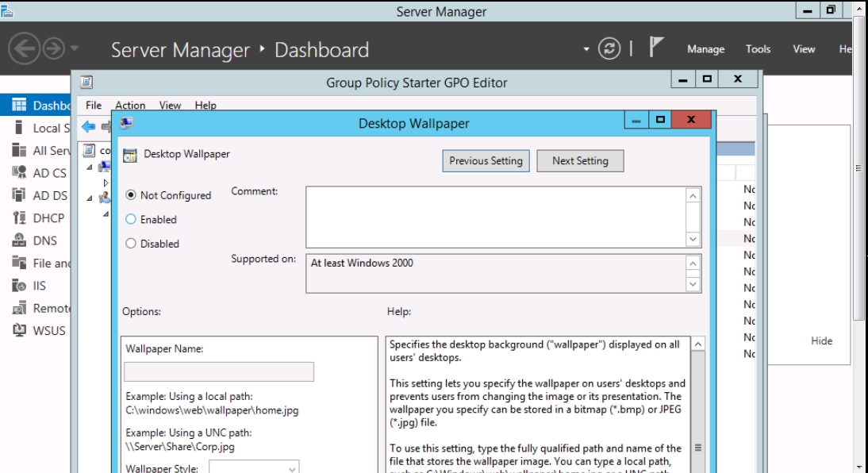Click the Server Manager vertical scrollbar thumb

click(x=858, y=169)
